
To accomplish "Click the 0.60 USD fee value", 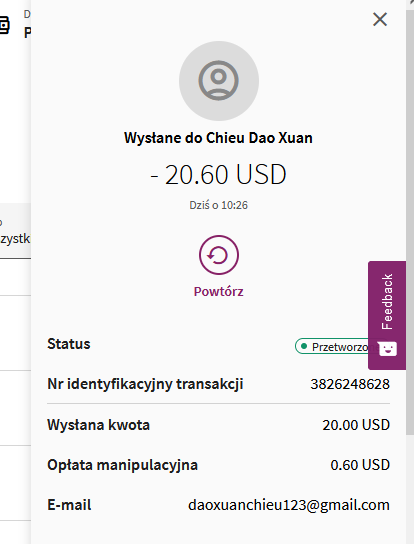I will [x=360, y=465].
